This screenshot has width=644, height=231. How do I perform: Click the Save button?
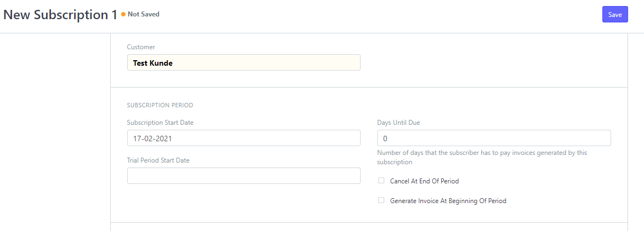click(615, 14)
